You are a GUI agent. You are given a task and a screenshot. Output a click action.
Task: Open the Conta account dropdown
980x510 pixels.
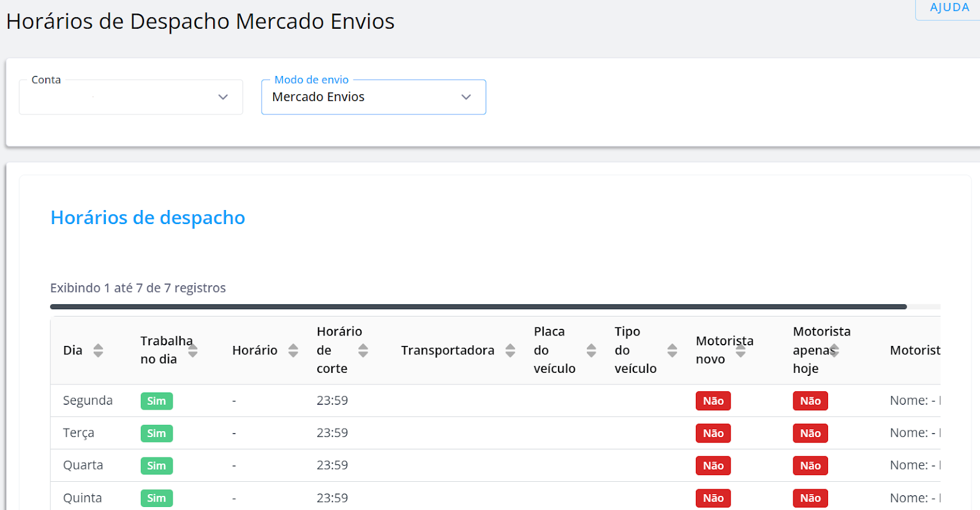131,97
